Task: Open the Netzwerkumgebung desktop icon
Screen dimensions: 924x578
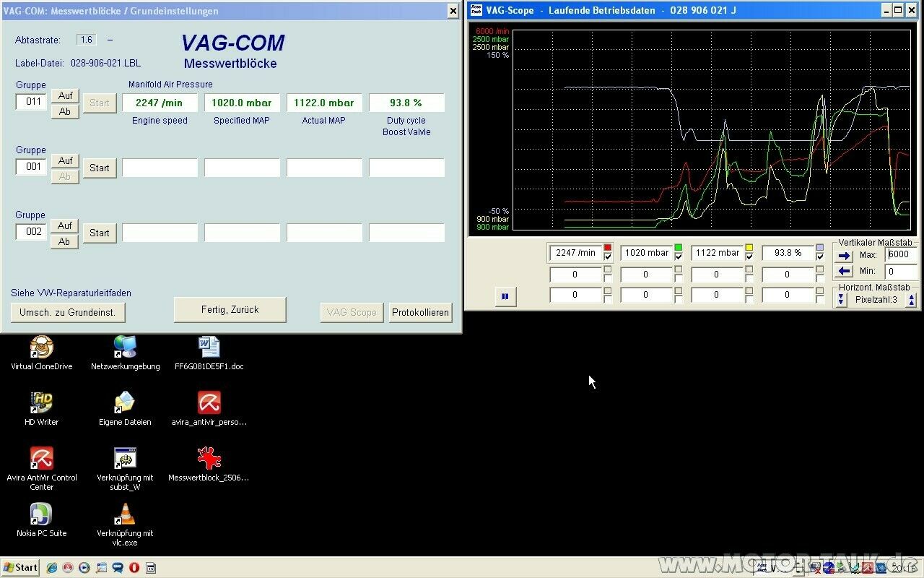Action: [125, 348]
